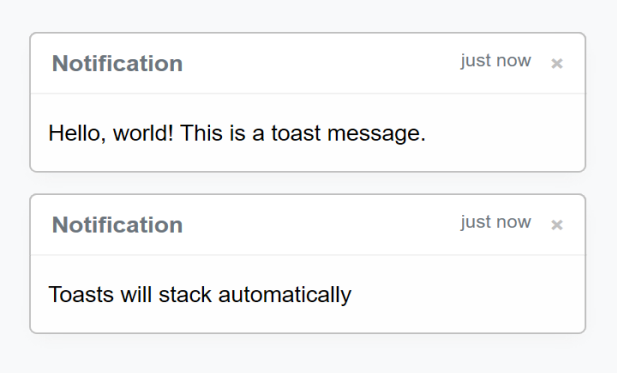Click empty header space between bottom title and timestamp
The image size is (618, 374).
pos(321,225)
